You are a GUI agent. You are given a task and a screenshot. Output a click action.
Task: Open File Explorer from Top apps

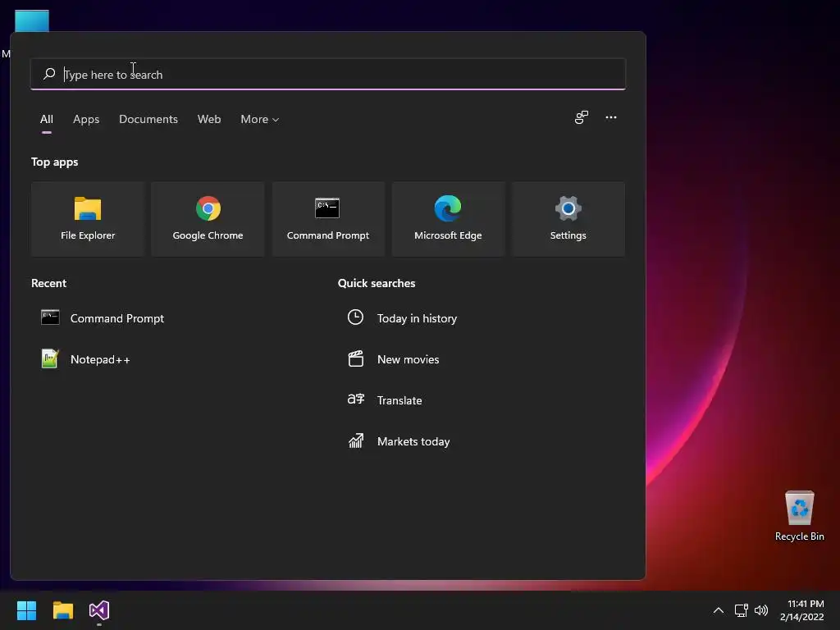click(x=88, y=219)
